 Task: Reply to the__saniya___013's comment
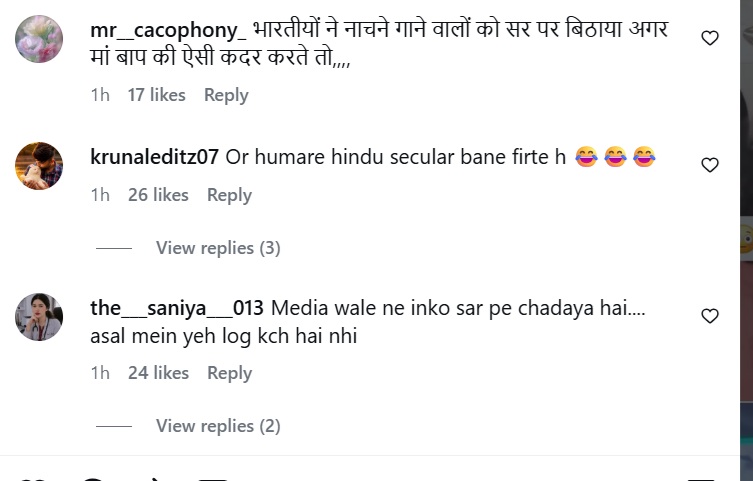tap(229, 373)
